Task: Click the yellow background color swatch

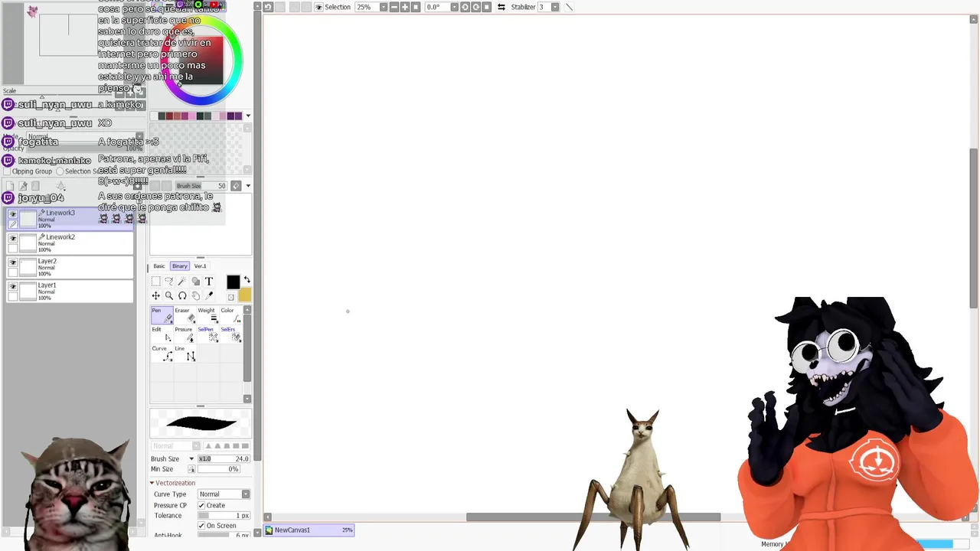Action: coord(245,295)
